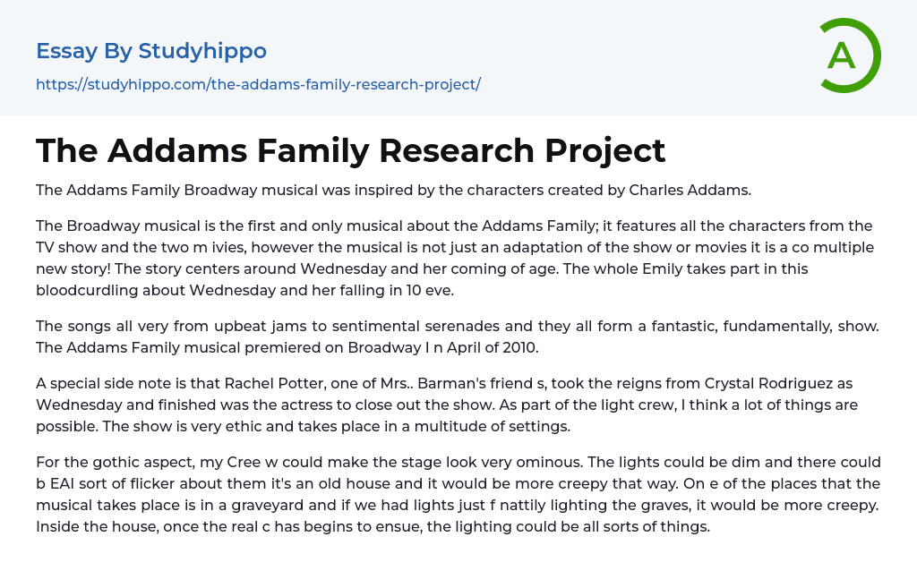Screen dimensions: 917x588
Task: Click the word "flicker" in the last paragraph
Action: pyautogui.click(x=151, y=483)
